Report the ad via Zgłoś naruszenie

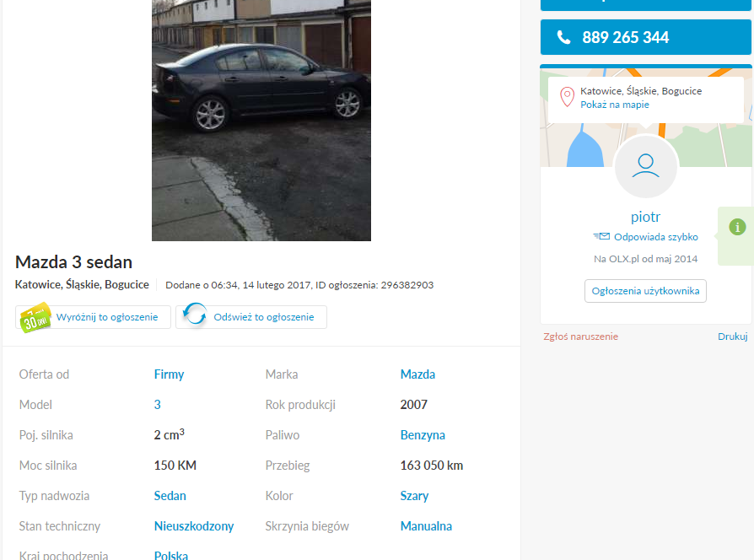pos(580,337)
